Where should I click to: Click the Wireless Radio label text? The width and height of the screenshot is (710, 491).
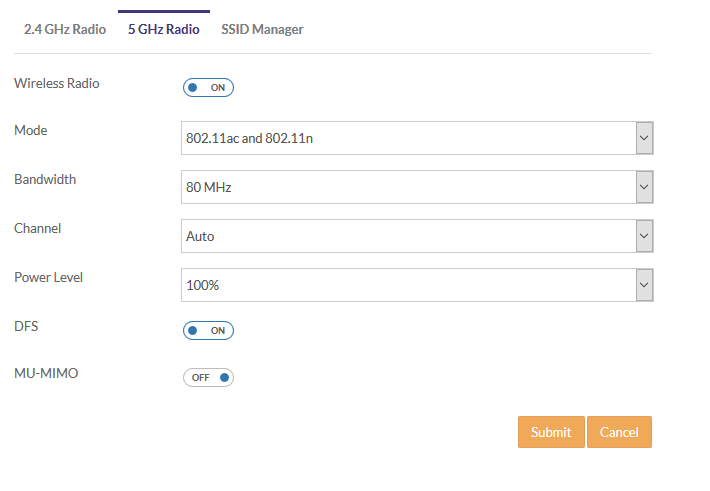pyautogui.click(x=57, y=83)
